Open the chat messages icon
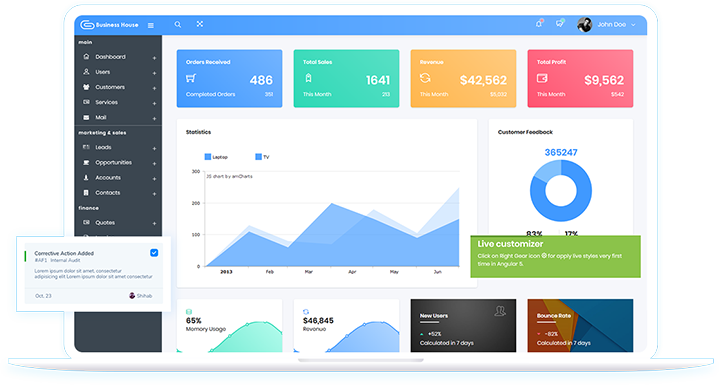 point(559,23)
